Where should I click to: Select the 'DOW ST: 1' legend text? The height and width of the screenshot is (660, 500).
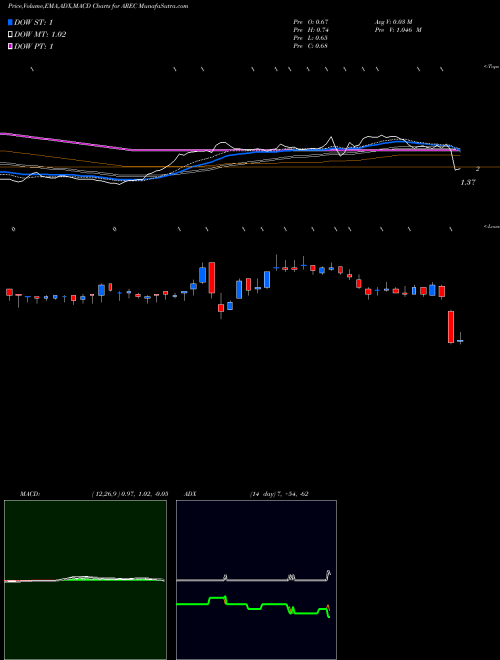[34, 22]
